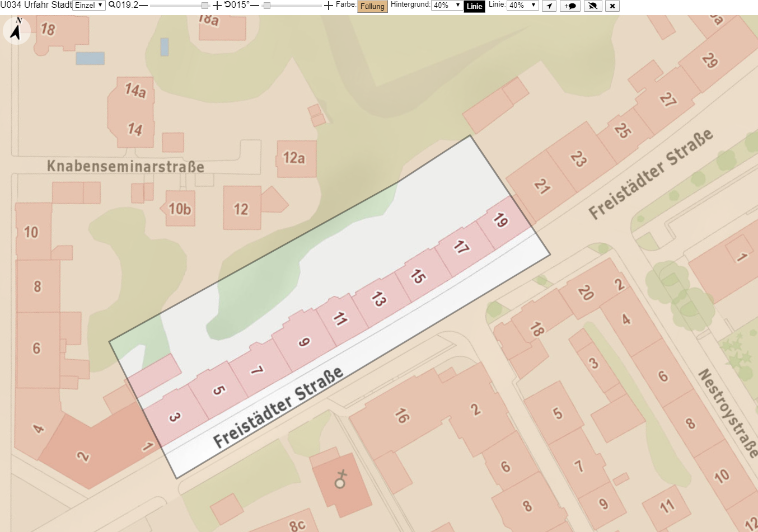Click the crossed-out eye hide icon
Image resolution: width=758 pixels, height=532 pixels.
coord(593,6)
